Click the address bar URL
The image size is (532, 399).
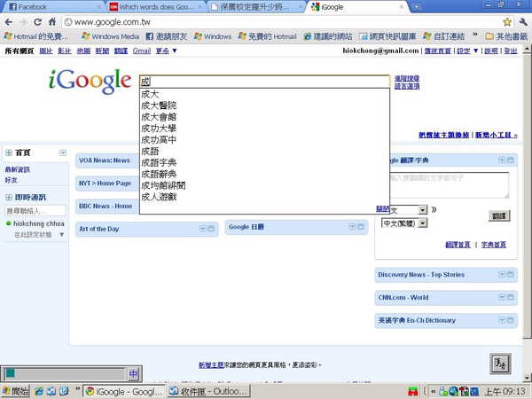[113, 22]
